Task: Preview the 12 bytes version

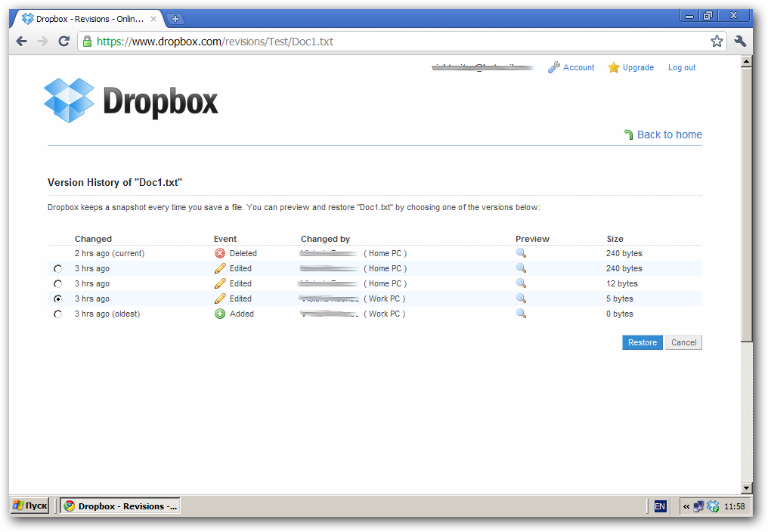Action: (521, 283)
